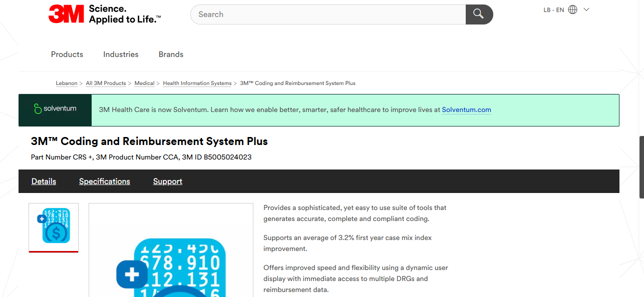The height and width of the screenshot is (297, 644).
Task: Switch to the Support tab
Action: [168, 181]
